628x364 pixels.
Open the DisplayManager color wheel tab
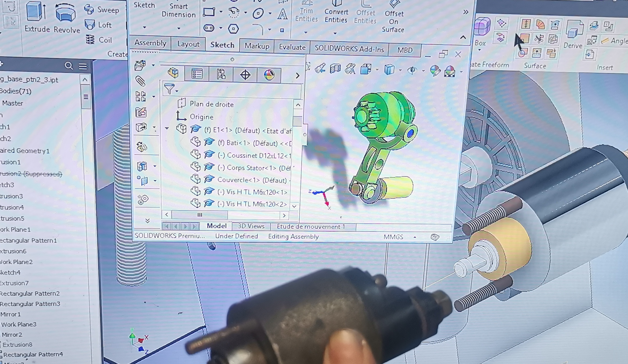[x=269, y=75]
